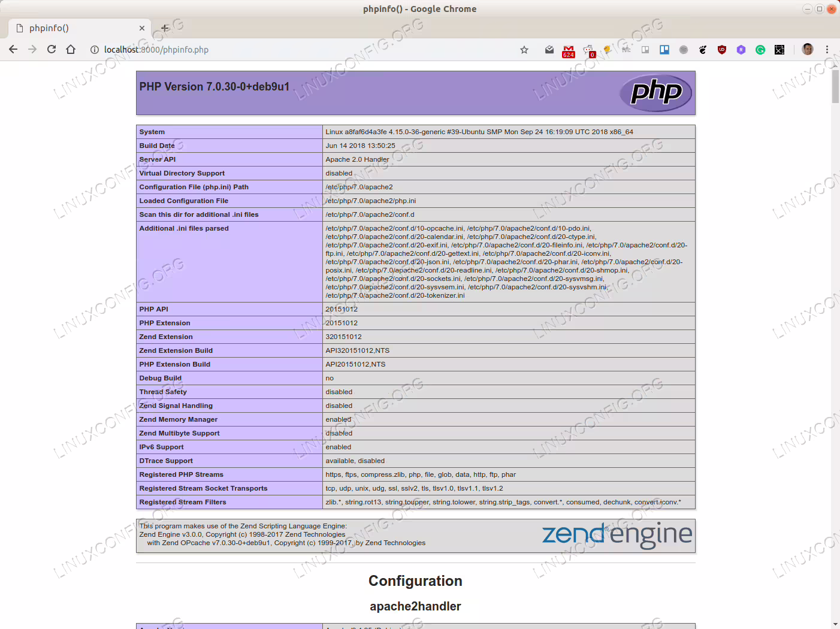The height and width of the screenshot is (629, 840).
Task: Open the Gmail checker extension showing 624
Action: click(569, 51)
